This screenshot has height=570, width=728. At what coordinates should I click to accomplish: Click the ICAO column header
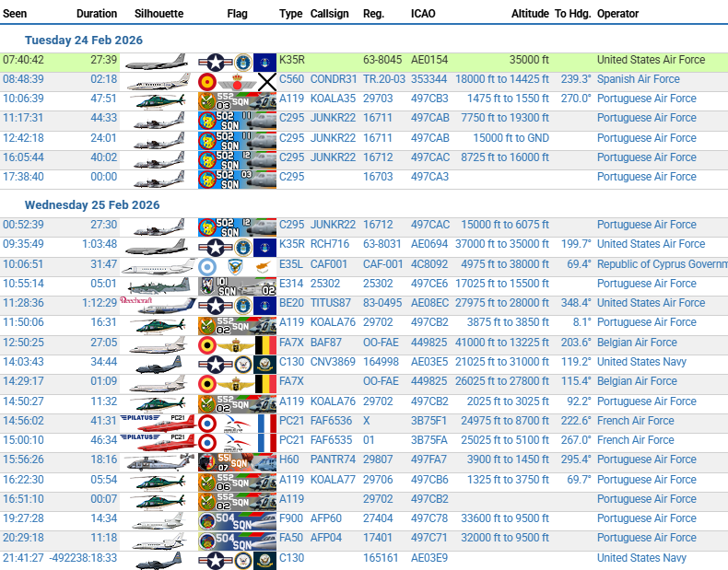coord(423,14)
